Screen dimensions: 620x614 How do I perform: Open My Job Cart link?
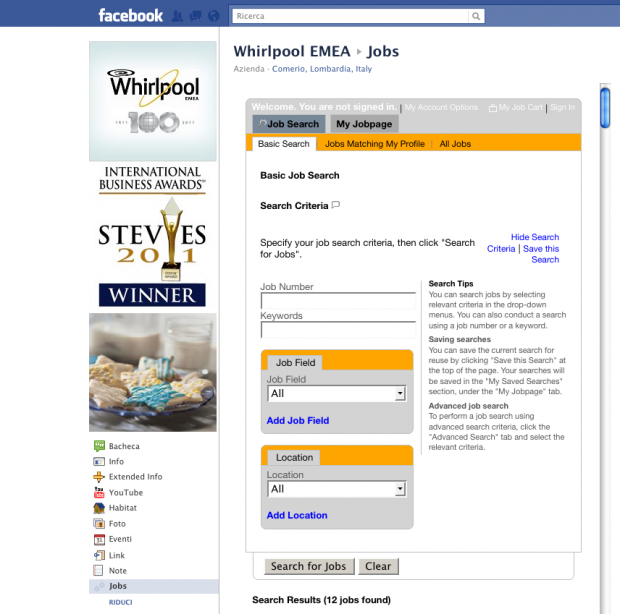520,107
